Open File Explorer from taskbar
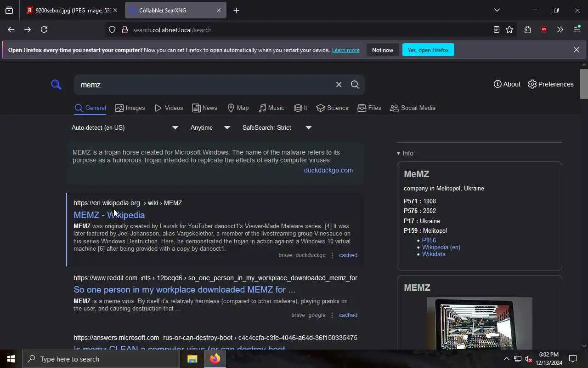 click(192, 359)
